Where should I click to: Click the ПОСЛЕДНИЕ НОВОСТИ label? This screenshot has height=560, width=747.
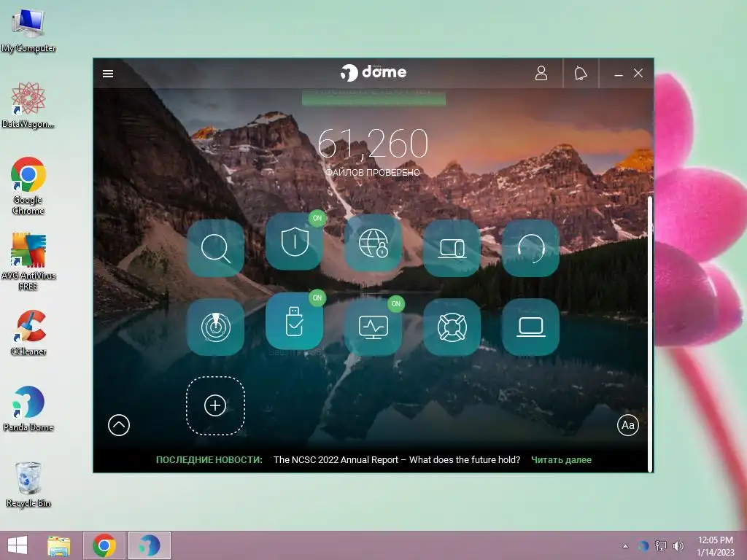tap(209, 460)
